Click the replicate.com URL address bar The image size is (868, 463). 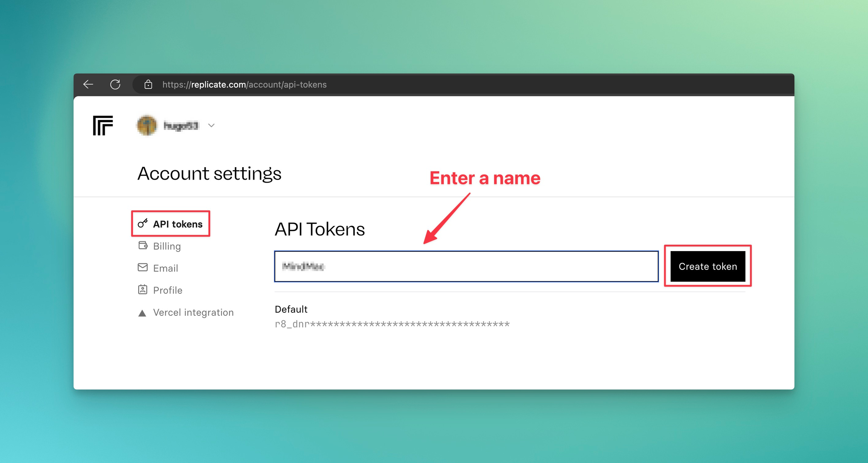244,85
